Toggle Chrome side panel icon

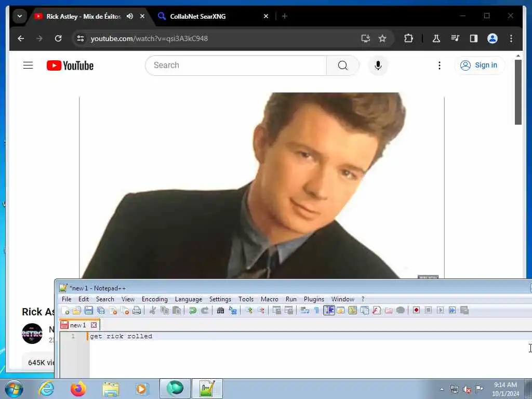tap(474, 38)
